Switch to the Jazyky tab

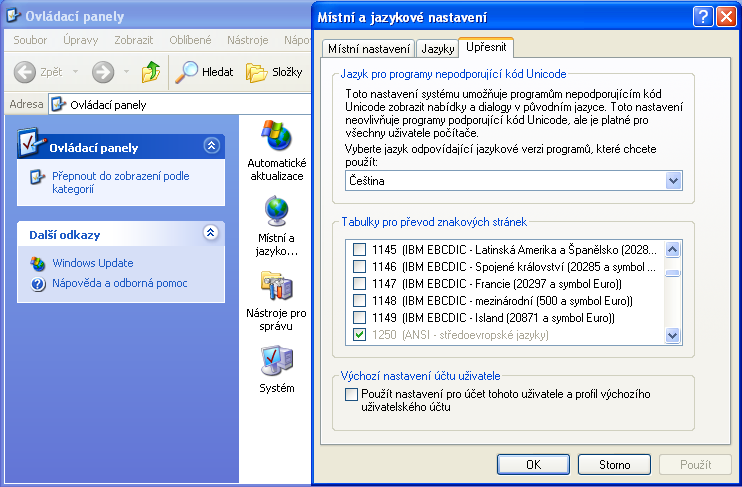click(438, 49)
